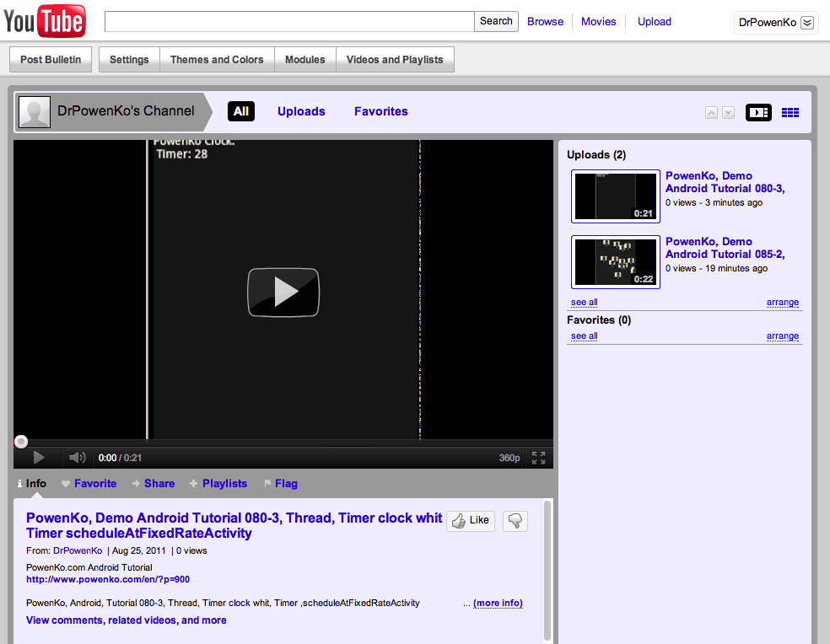Open the Upload link

pos(655,22)
